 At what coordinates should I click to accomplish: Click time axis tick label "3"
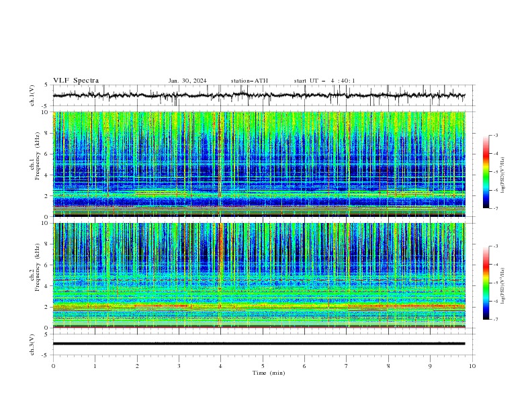pos(179,366)
